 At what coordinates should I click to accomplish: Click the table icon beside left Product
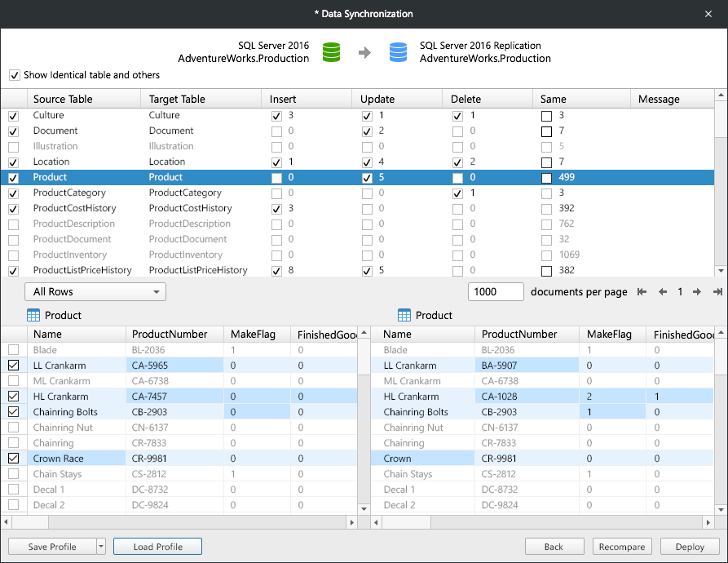(33, 316)
